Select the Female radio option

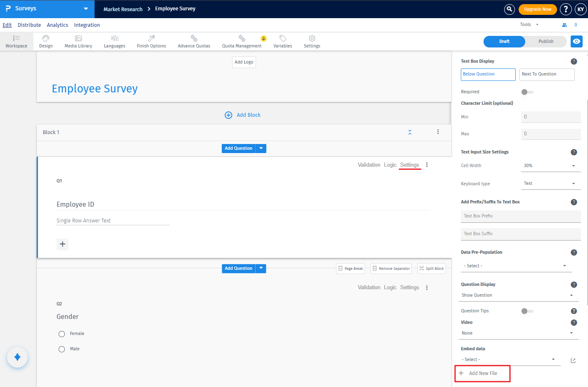pyautogui.click(x=62, y=334)
